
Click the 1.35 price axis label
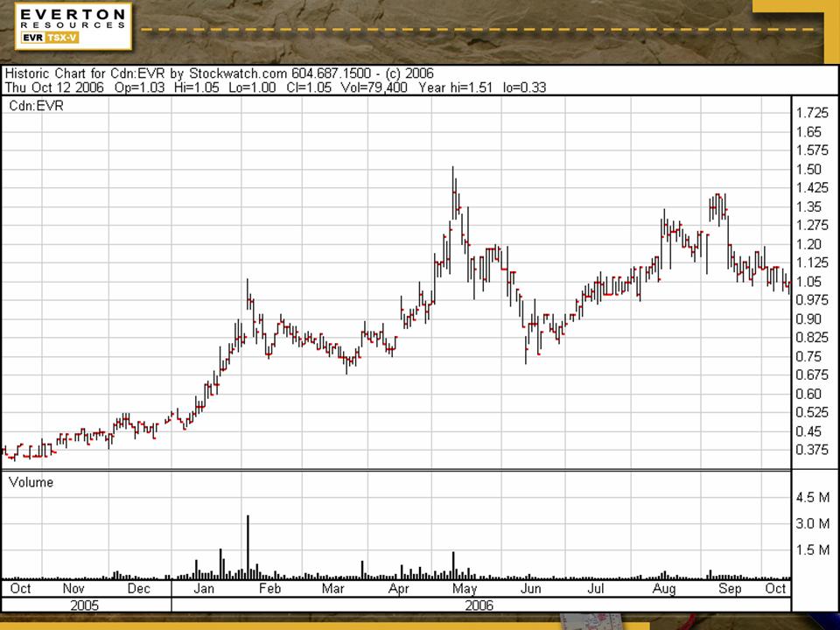coord(808,206)
